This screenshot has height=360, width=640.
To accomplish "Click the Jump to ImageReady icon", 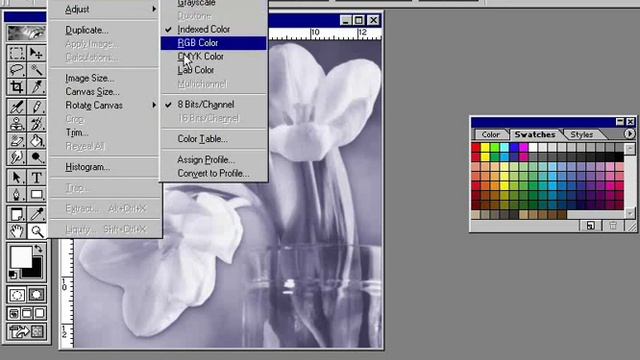I will 27,332.
